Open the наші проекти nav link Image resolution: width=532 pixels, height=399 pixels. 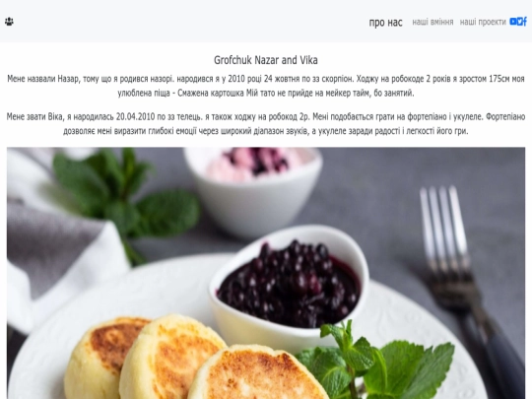(483, 22)
